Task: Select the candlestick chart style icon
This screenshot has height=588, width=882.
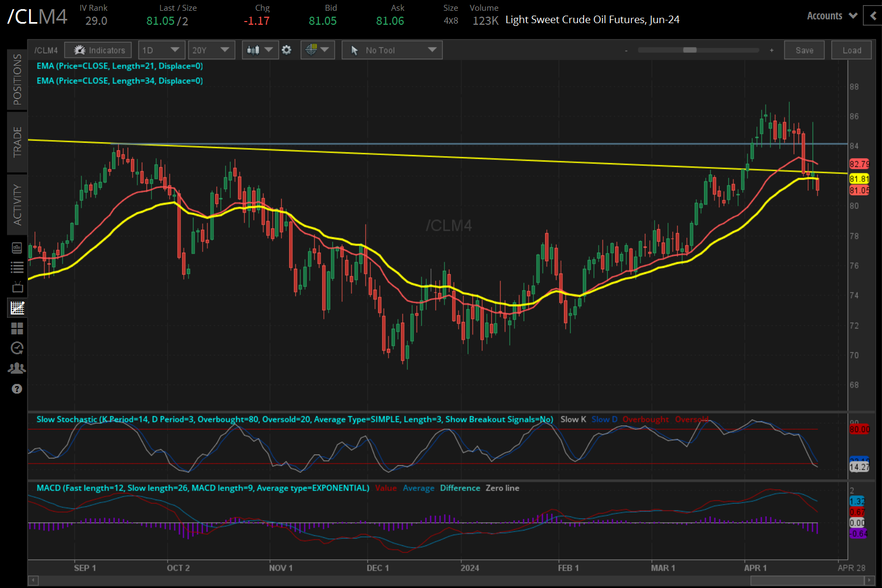Action: click(254, 50)
